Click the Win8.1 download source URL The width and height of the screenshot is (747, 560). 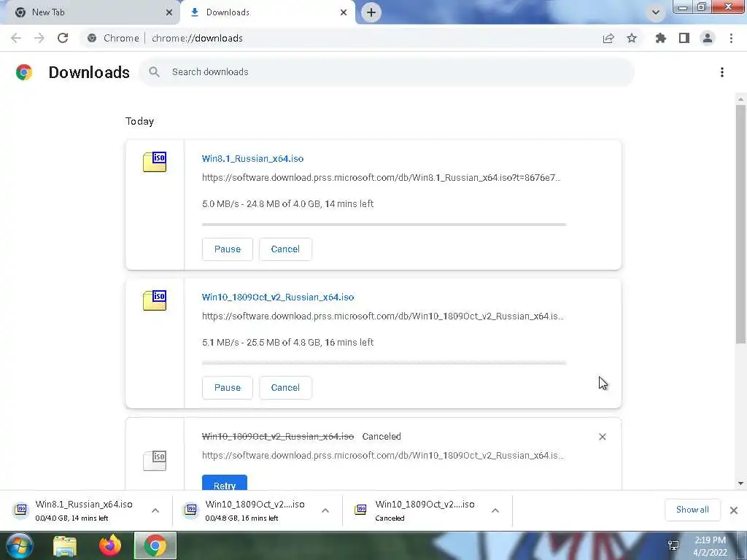[x=381, y=178]
